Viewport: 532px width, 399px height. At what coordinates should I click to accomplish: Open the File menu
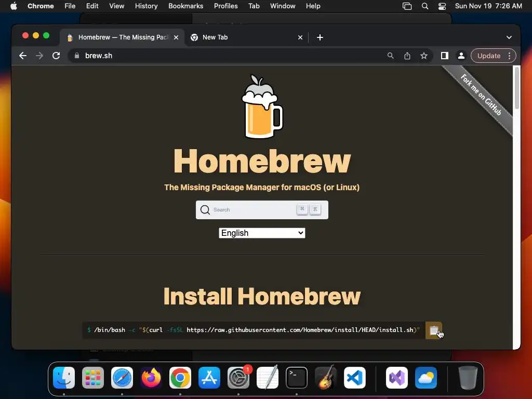(x=70, y=6)
